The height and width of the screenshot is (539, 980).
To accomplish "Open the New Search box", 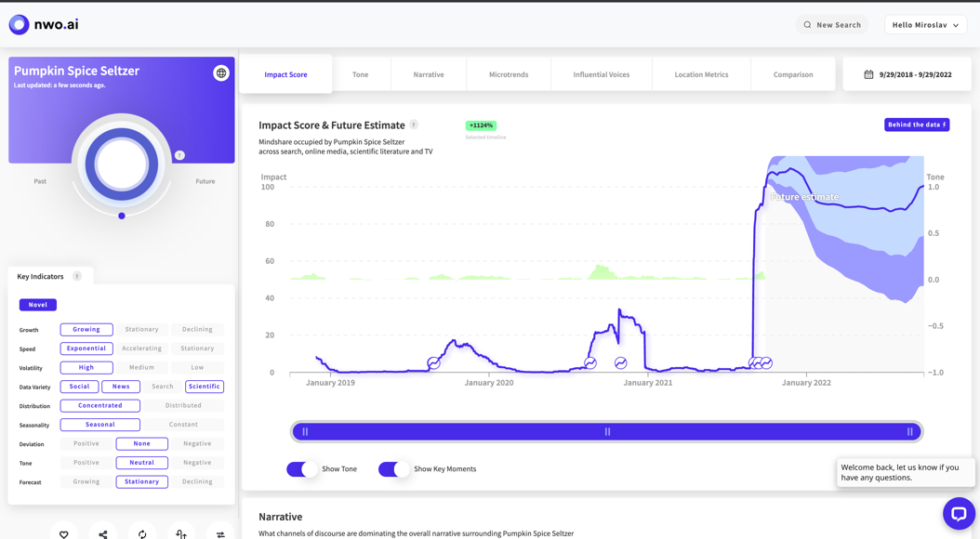I will pos(832,25).
